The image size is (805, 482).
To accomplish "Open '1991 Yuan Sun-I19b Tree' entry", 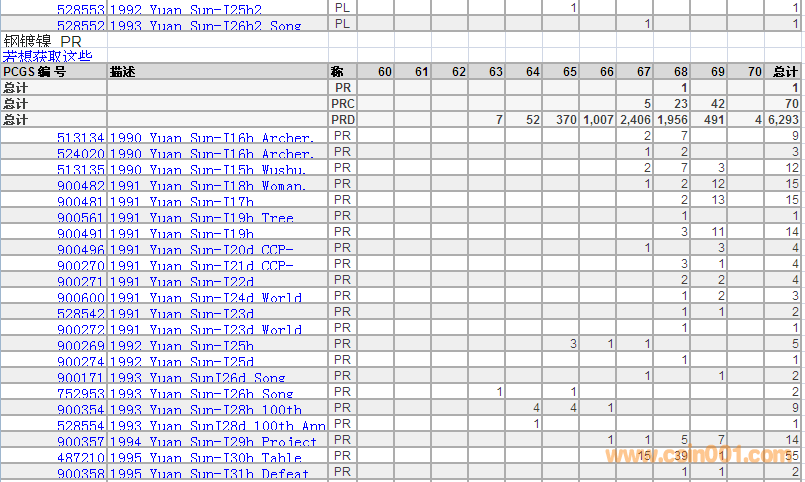I will [202, 218].
